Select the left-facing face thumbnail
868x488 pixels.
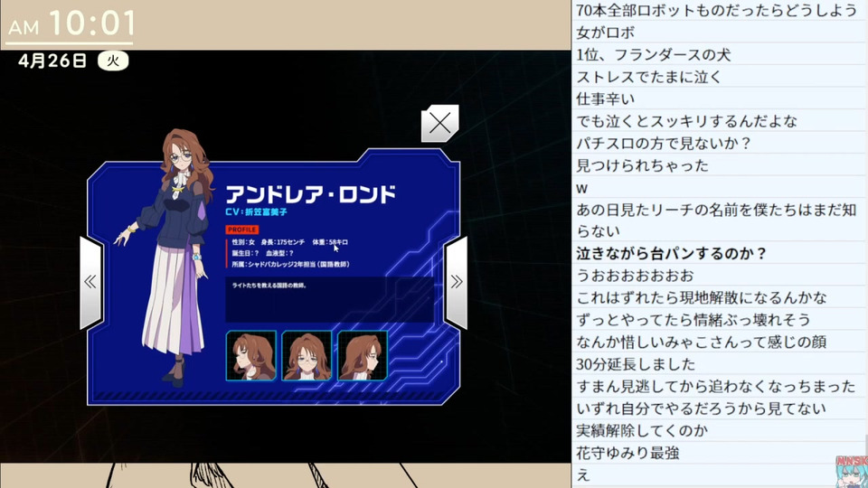(x=251, y=356)
